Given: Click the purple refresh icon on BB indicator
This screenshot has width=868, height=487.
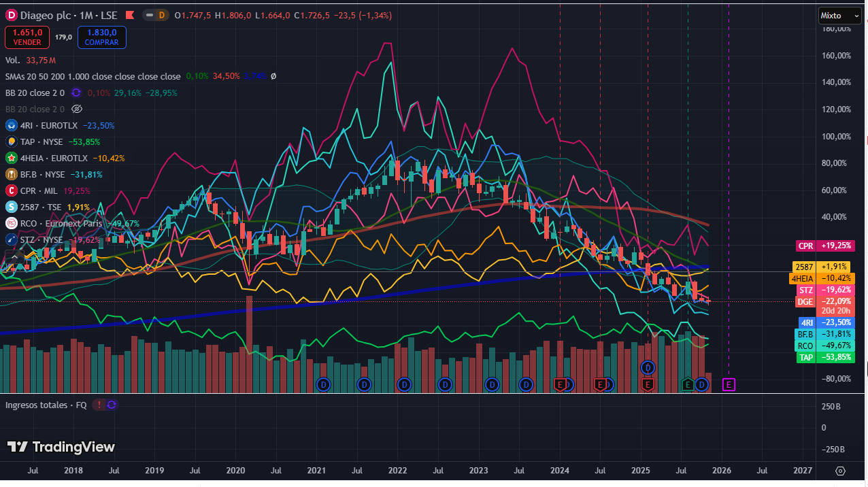Looking at the screenshot, I should click(x=77, y=93).
